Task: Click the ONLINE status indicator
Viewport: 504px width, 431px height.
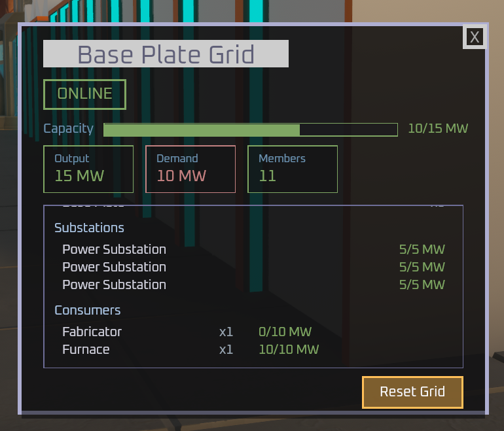Action: [84, 94]
